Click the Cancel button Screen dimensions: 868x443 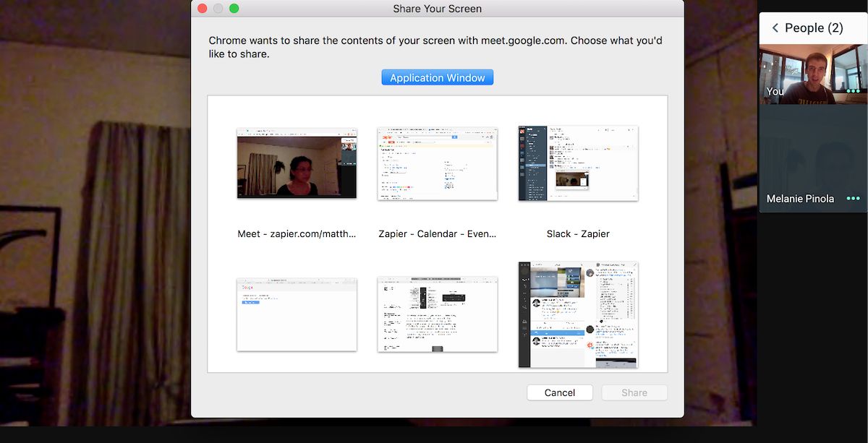pyautogui.click(x=559, y=392)
